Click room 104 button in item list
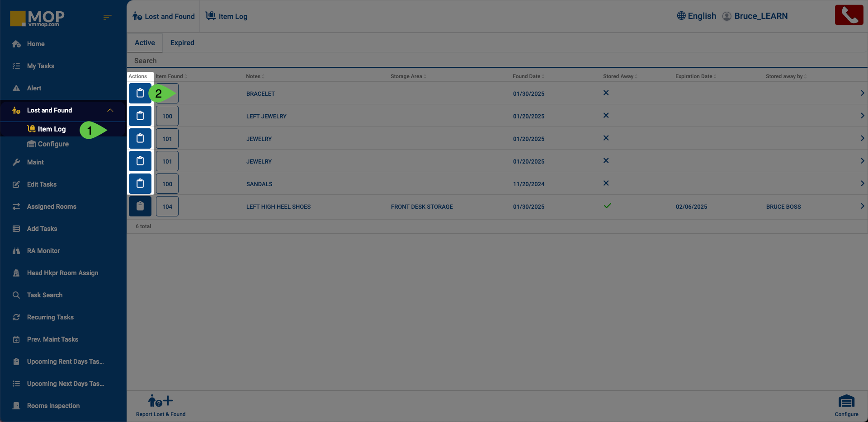The height and width of the screenshot is (422, 868). point(167,206)
